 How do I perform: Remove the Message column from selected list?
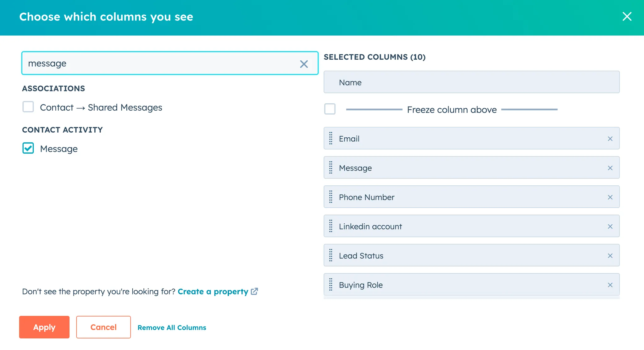click(610, 168)
